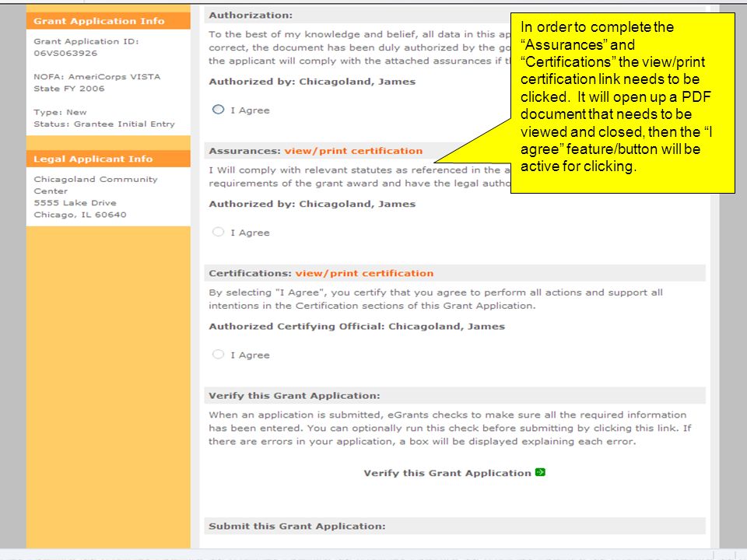This screenshot has height=560, width=747.
Task: Click Verify this Grant Application link
Action: (447, 473)
